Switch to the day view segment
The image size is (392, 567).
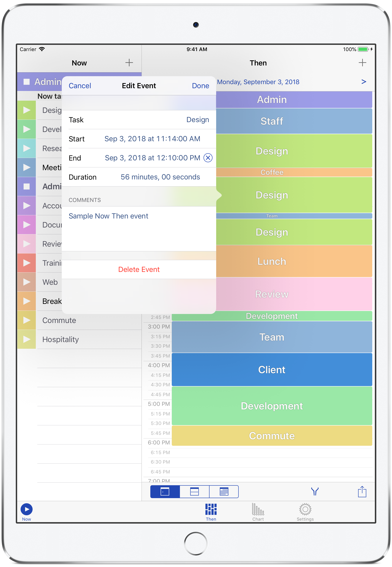(x=165, y=491)
